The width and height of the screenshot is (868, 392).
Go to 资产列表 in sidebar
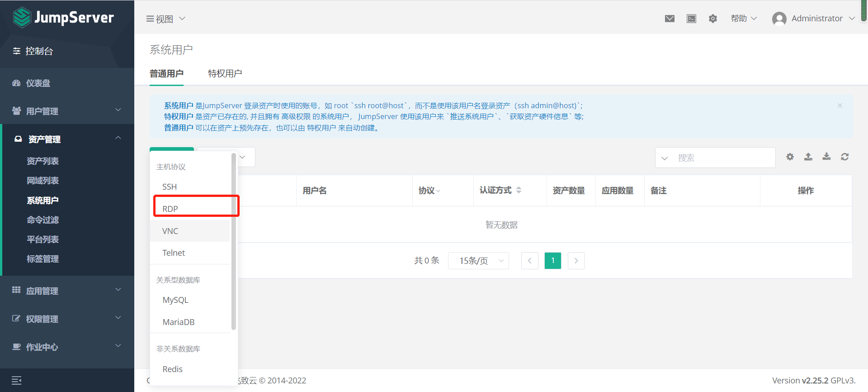tap(42, 161)
